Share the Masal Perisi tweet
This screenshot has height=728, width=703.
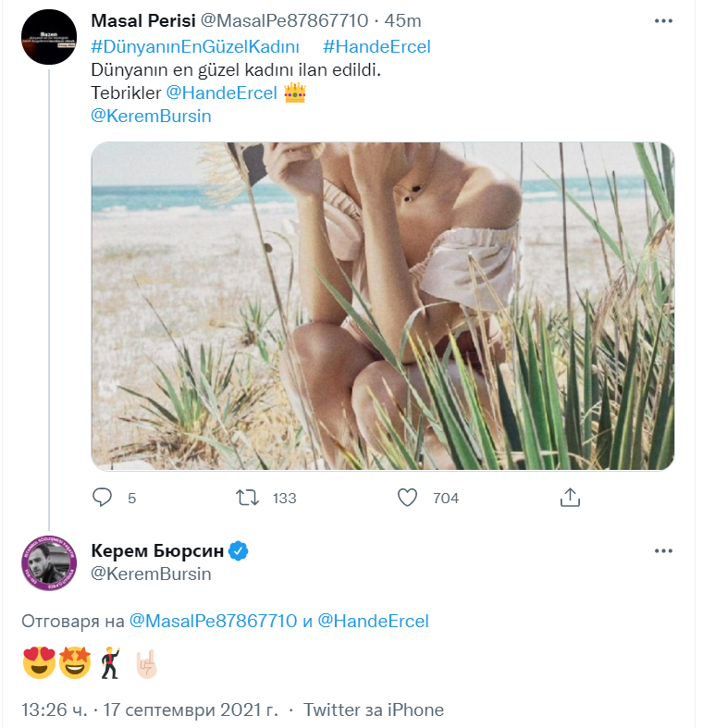tap(571, 498)
